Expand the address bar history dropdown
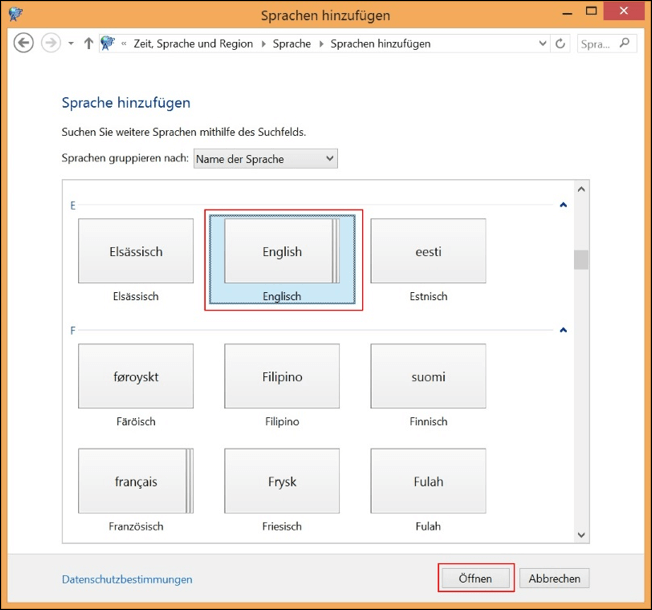Viewport: 652px width, 610px height. (542, 43)
